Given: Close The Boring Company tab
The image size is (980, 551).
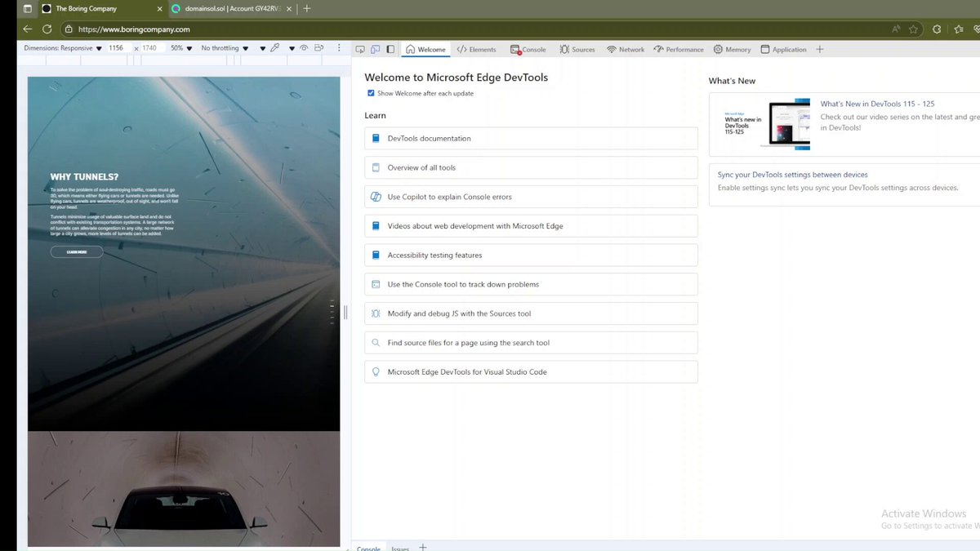Looking at the screenshot, I should [x=159, y=8].
